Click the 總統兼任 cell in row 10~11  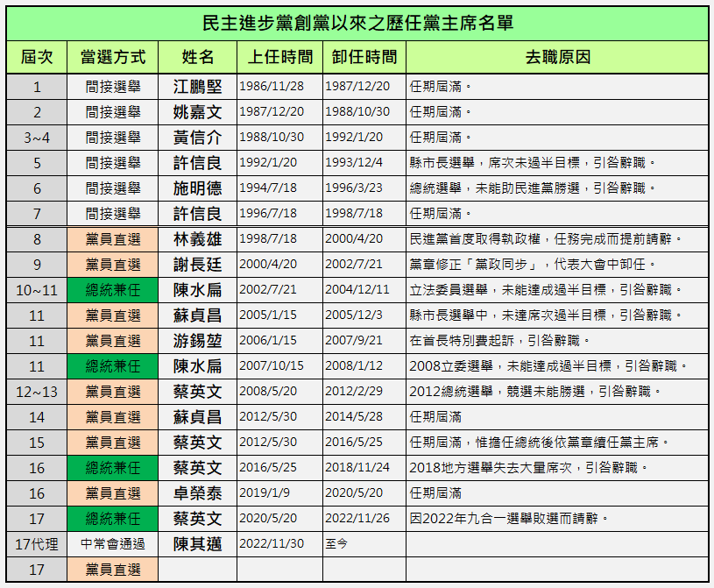coord(113,290)
